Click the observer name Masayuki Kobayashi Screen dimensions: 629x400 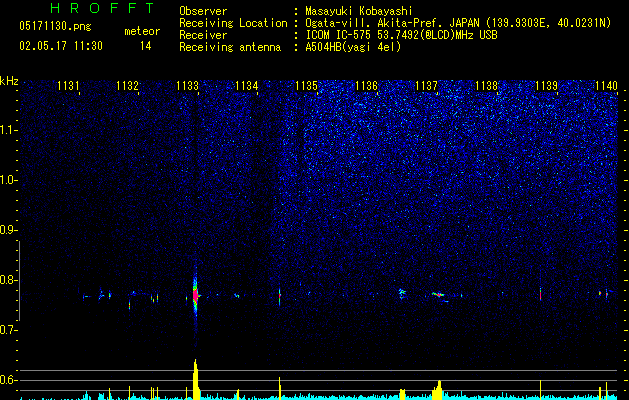[359, 11]
